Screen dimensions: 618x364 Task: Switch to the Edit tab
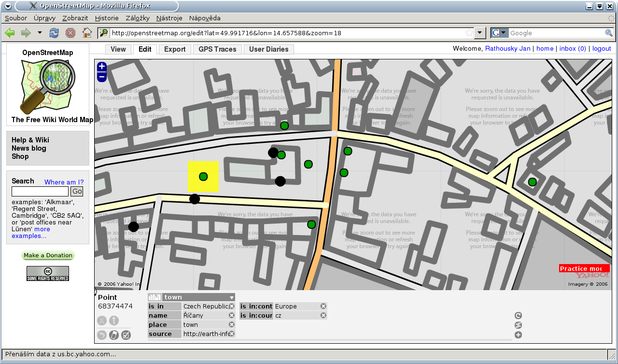[x=145, y=49]
